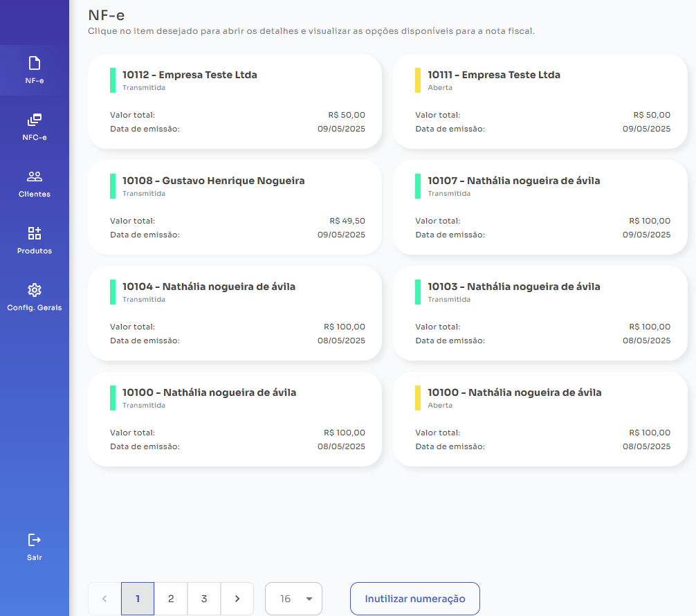Switch to page 2
The height and width of the screenshot is (616, 696).
(x=171, y=599)
